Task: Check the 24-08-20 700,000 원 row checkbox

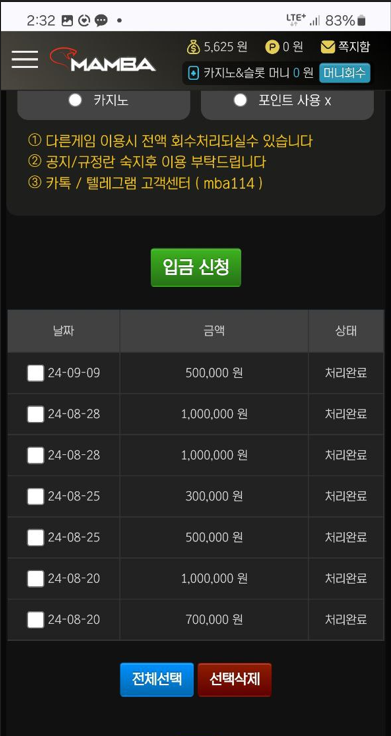Action: click(x=36, y=620)
